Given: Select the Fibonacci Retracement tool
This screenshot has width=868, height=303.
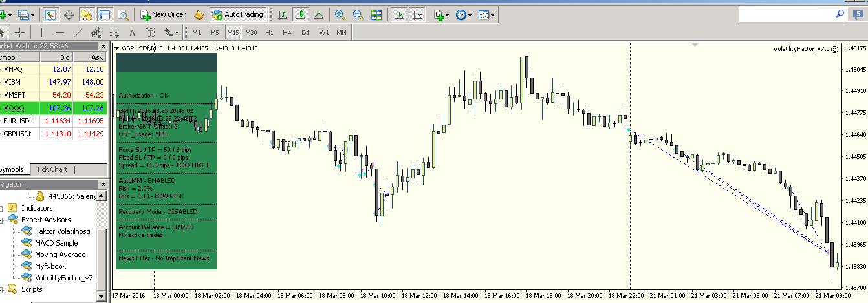Looking at the screenshot, I should point(114,32).
